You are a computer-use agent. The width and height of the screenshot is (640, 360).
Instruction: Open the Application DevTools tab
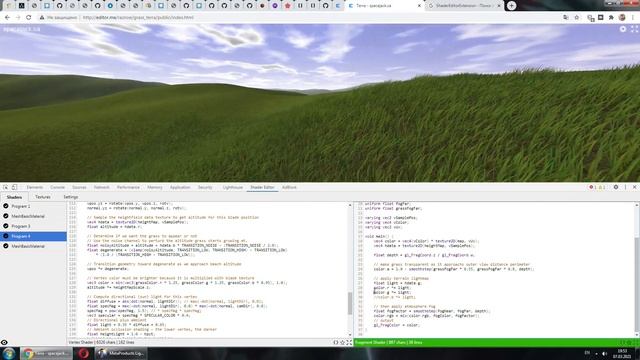pyautogui.click(x=180, y=187)
